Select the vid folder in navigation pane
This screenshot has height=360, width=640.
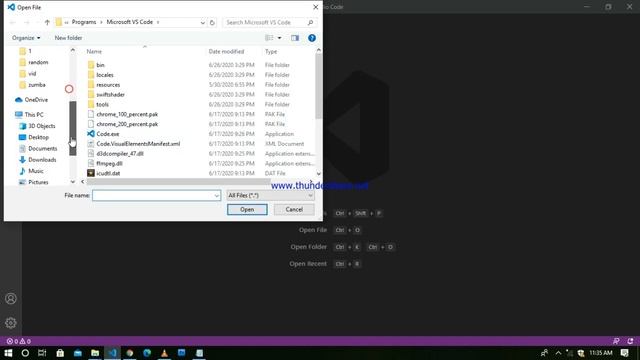(x=28, y=73)
